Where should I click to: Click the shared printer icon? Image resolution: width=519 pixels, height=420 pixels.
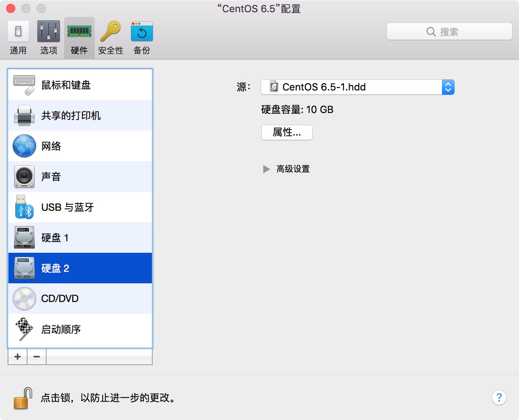click(x=24, y=115)
